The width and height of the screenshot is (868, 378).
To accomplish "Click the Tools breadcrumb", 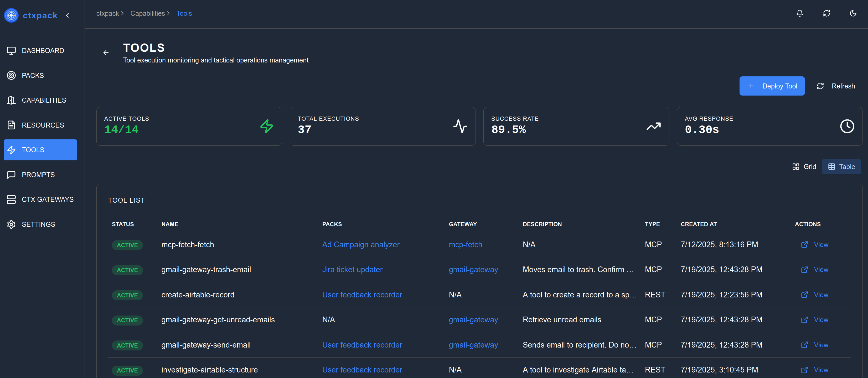I will click(184, 13).
